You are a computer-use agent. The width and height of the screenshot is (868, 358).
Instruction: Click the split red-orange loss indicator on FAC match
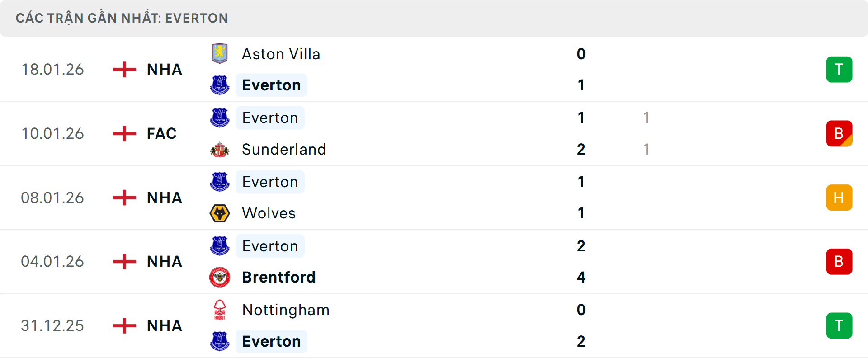tap(839, 133)
